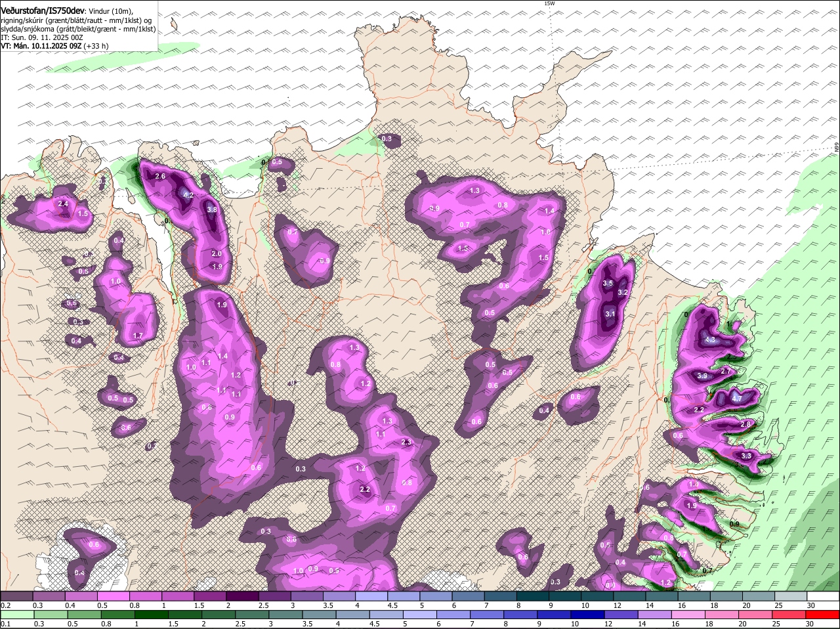
Task: Click the 3.8 precipitation value on the map
Action: point(212,209)
